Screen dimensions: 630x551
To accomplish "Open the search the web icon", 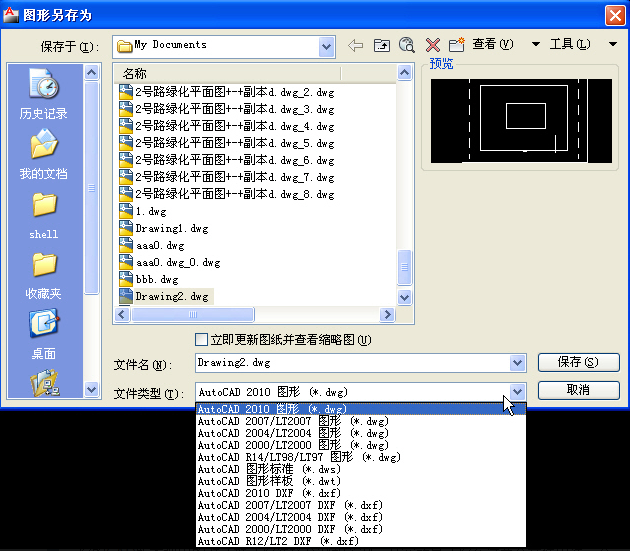I will [407, 45].
